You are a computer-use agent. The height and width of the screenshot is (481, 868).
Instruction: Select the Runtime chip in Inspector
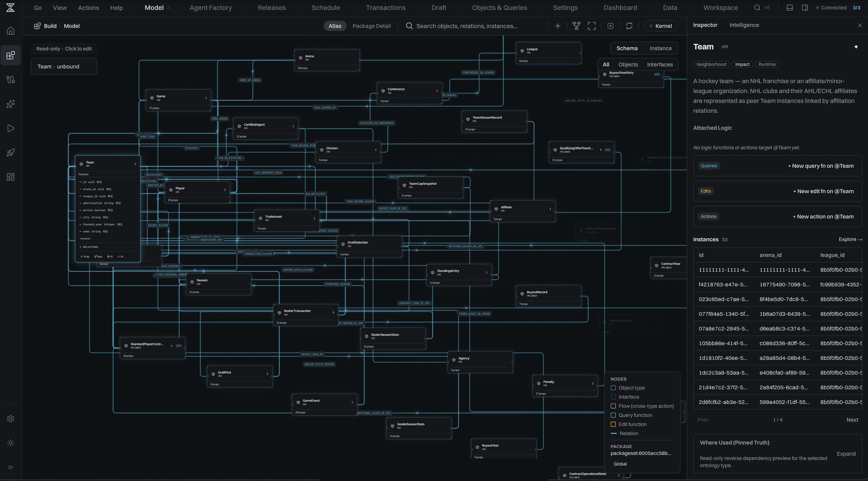[x=767, y=64]
